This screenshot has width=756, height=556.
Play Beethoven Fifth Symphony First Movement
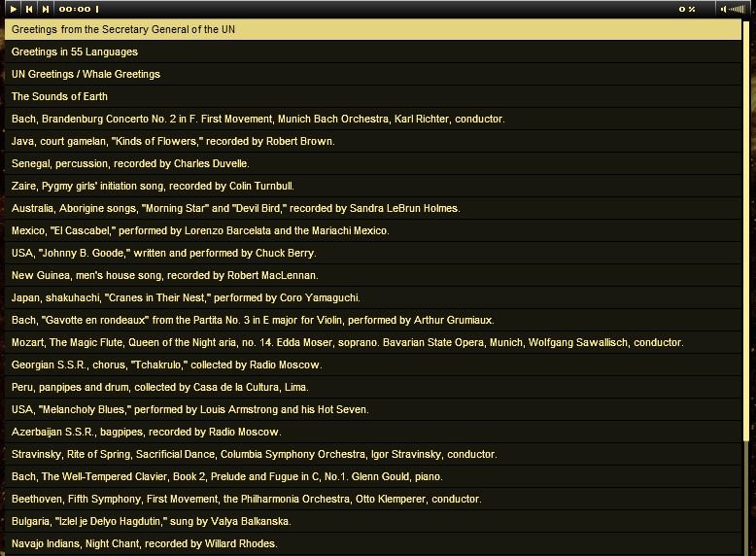(373, 499)
